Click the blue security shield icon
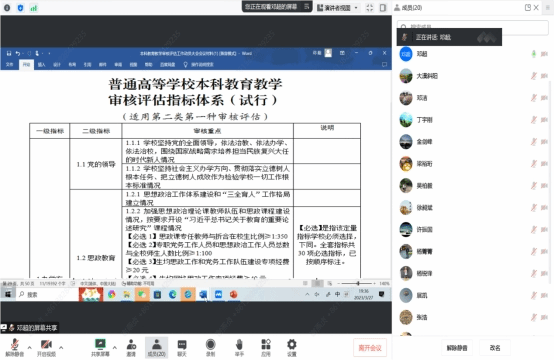This screenshot has width=554, height=360. click(x=20, y=8)
